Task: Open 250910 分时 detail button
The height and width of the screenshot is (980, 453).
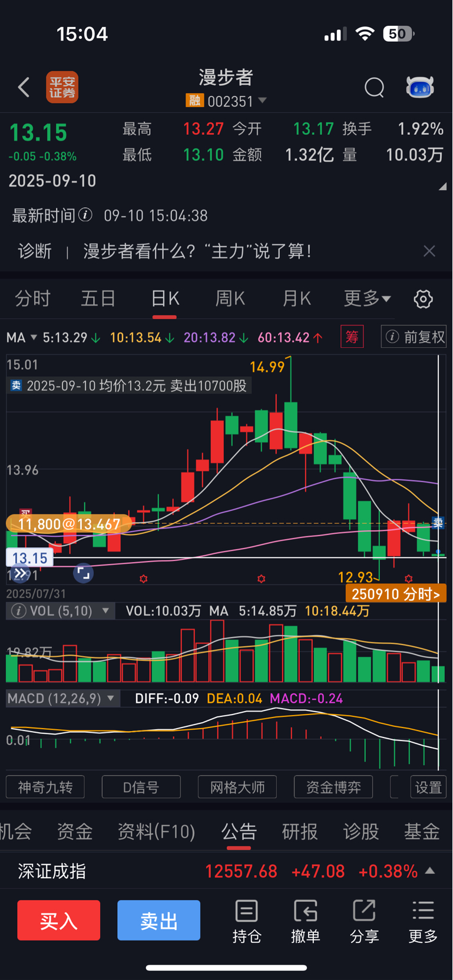Action: 396,594
